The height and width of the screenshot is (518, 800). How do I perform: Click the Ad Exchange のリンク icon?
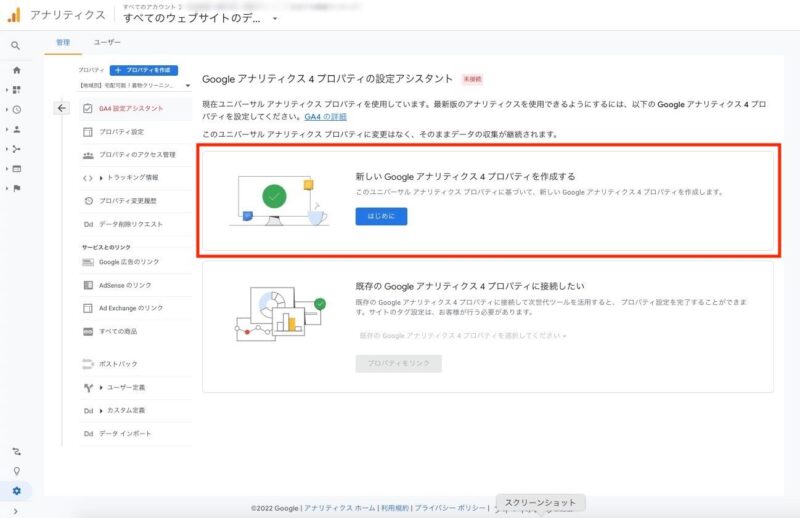tap(88, 308)
